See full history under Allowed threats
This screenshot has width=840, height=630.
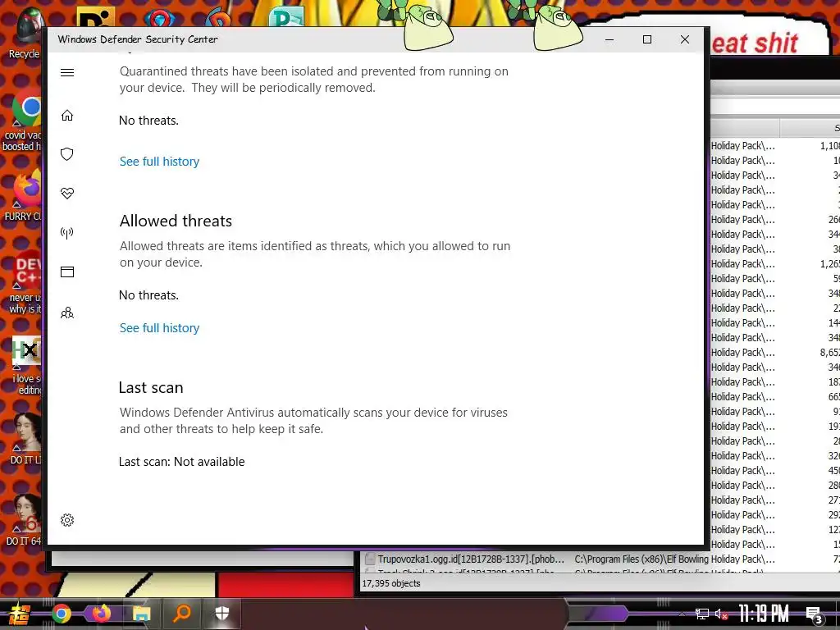159,328
